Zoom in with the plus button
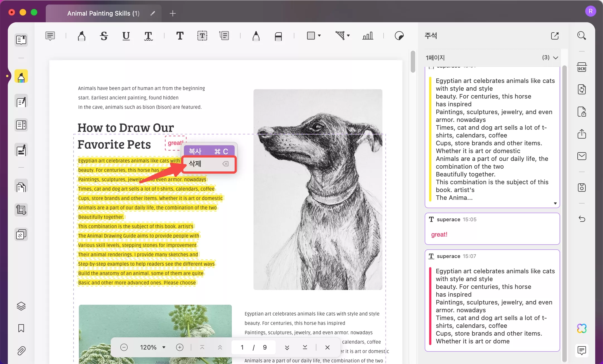 tap(180, 347)
